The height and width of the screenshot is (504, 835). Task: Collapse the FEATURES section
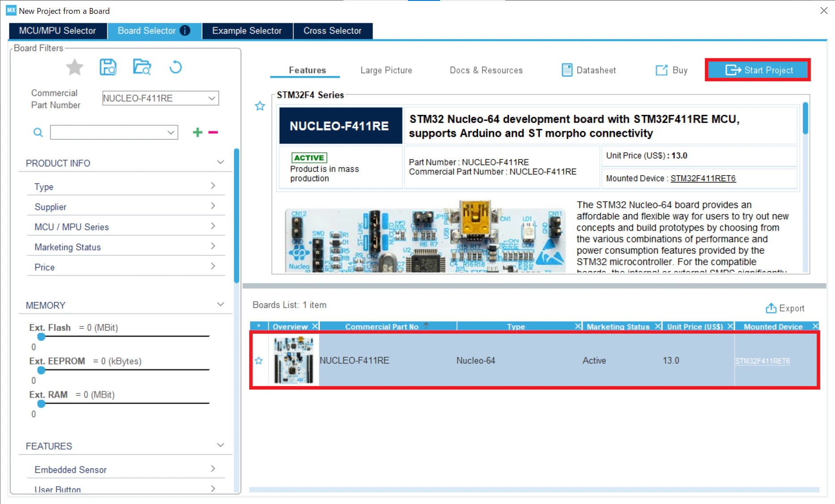coord(220,445)
